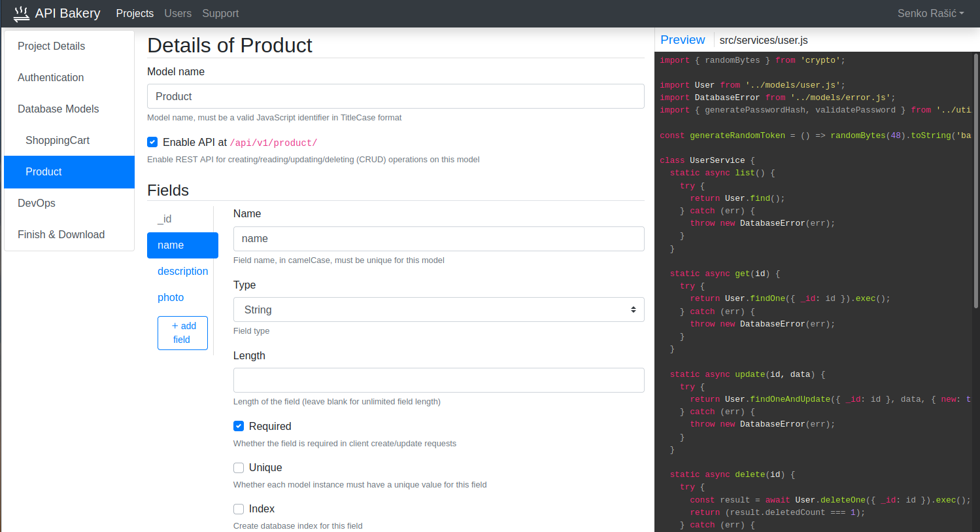This screenshot has width=980, height=532.
Task: Click the 'static async update(id, data) {' line
Action: click(x=748, y=374)
